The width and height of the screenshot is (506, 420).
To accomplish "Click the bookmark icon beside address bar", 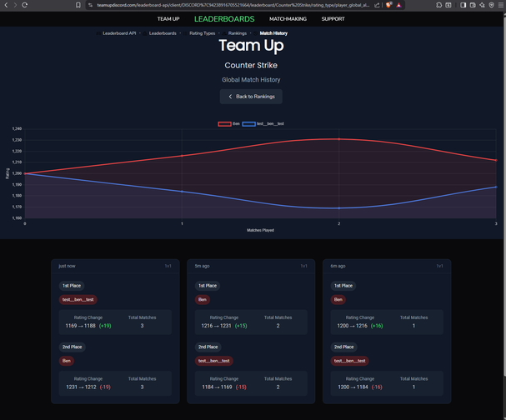I will (x=78, y=5).
